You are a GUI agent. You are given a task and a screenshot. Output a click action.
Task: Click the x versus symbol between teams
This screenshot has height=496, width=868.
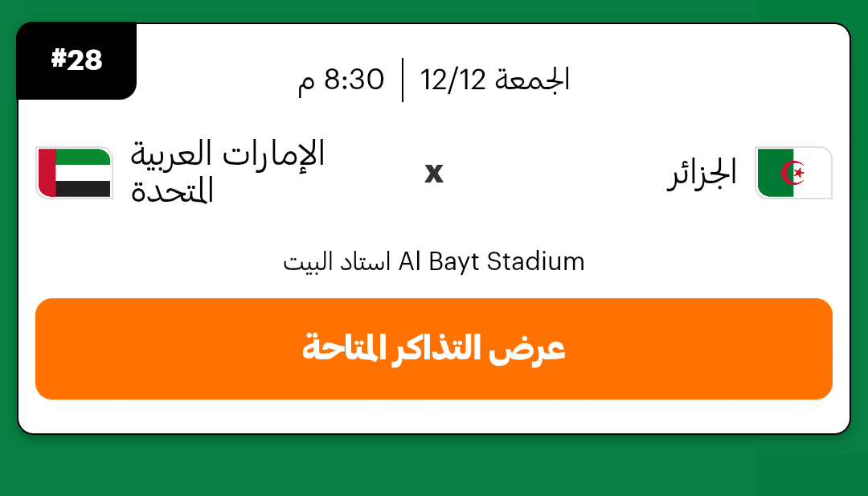(x=434, y=174)
